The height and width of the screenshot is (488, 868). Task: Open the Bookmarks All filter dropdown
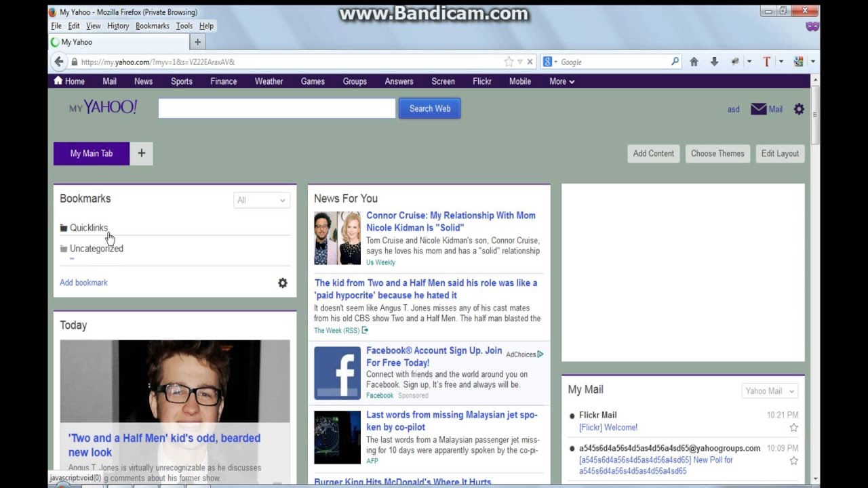[261, 200]
